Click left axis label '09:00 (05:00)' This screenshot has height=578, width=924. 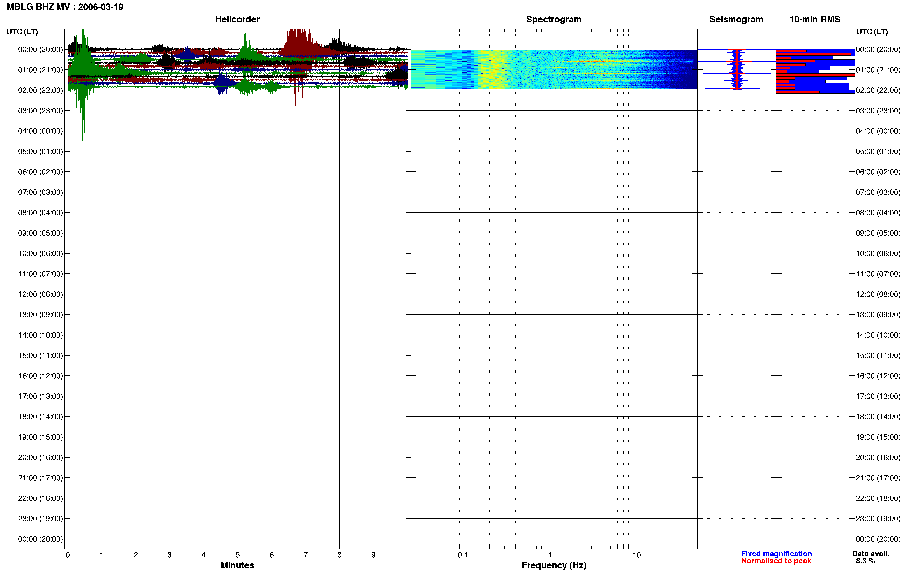point(41,233)
